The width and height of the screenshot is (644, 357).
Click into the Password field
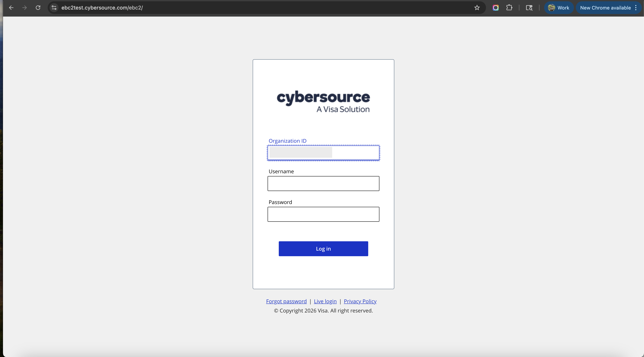(x=323, y=214)
